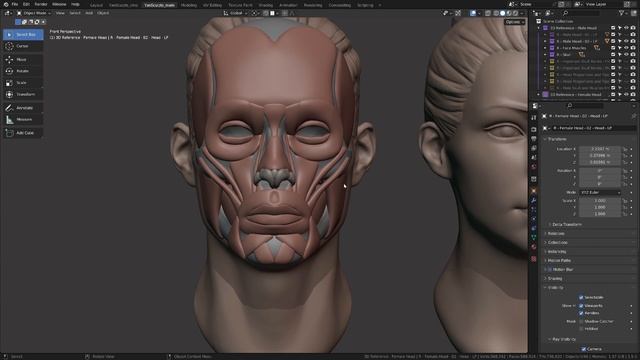Enable the Shadow Catcher checkbox

click(581, 321)
